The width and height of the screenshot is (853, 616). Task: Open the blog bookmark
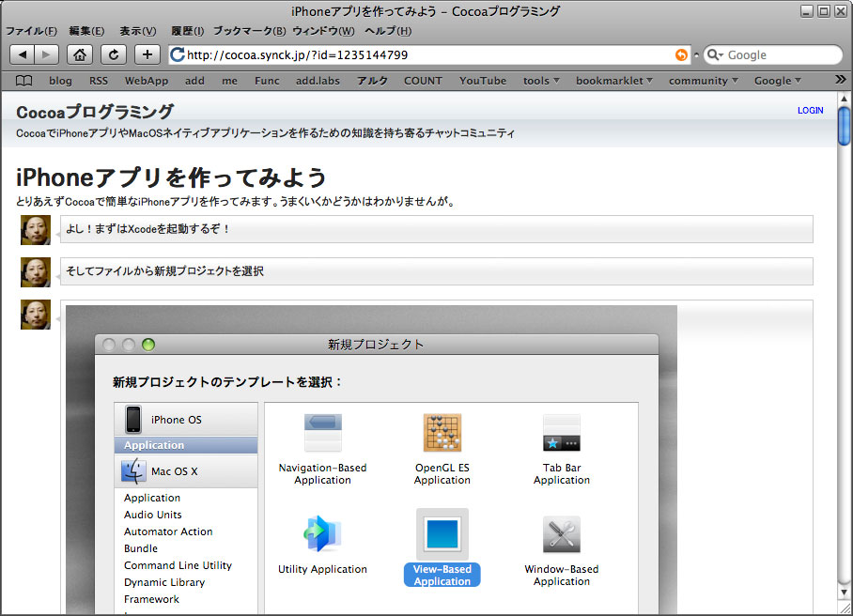tap(60, 81)
